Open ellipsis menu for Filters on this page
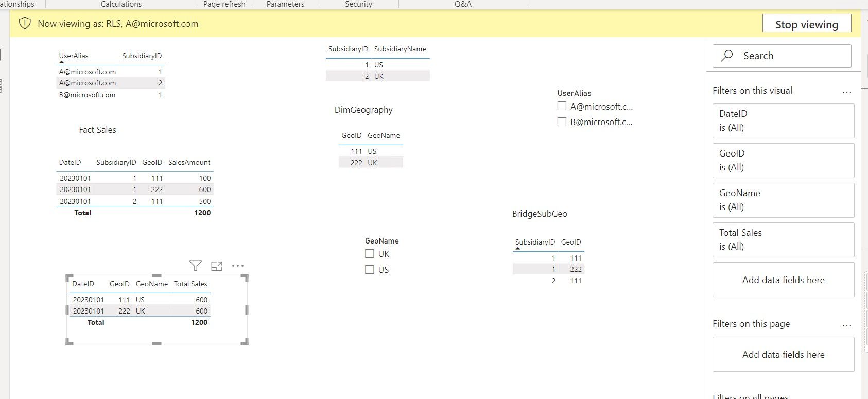This screenshot has height=399, width=868. tap(847, 325)
